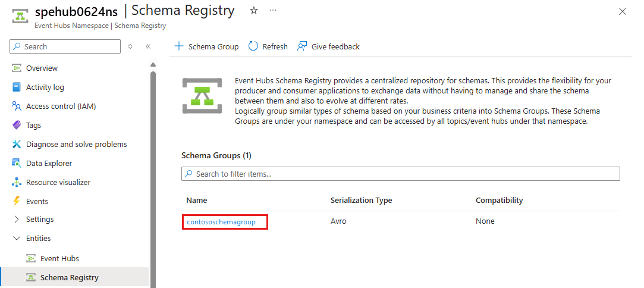
Task: Click the Search to filter items field
Action: click(400, 174)
